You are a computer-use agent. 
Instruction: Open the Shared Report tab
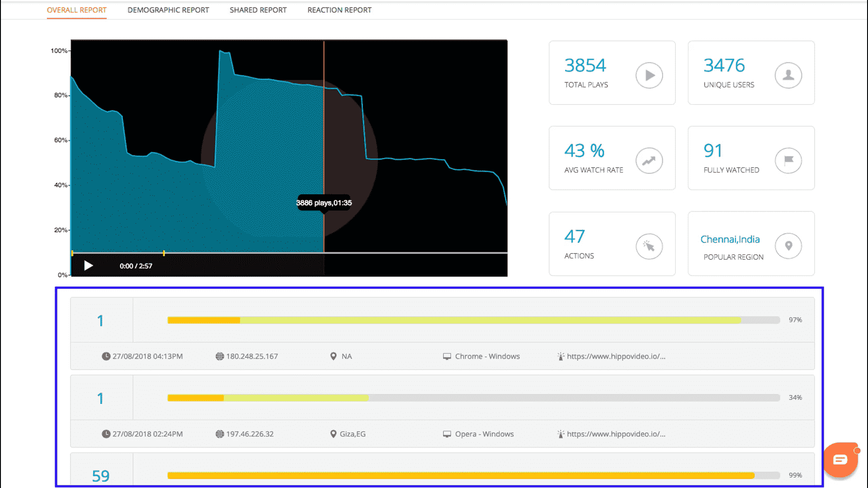coord(258,9)
